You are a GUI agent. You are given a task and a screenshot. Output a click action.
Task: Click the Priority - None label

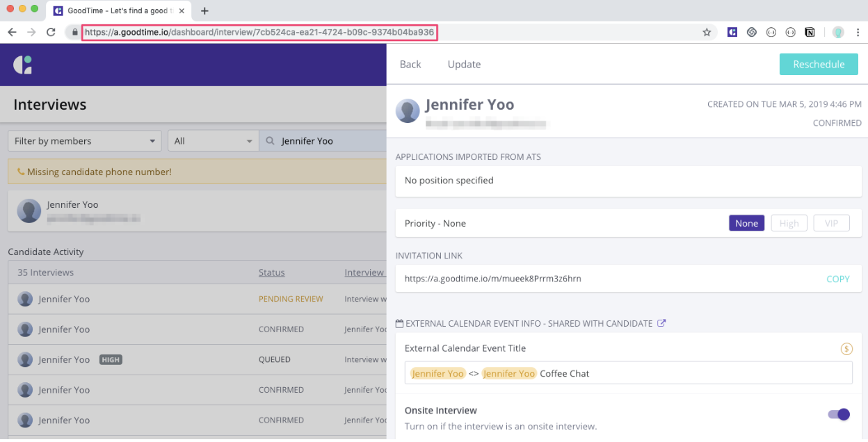tap(435, 223)
